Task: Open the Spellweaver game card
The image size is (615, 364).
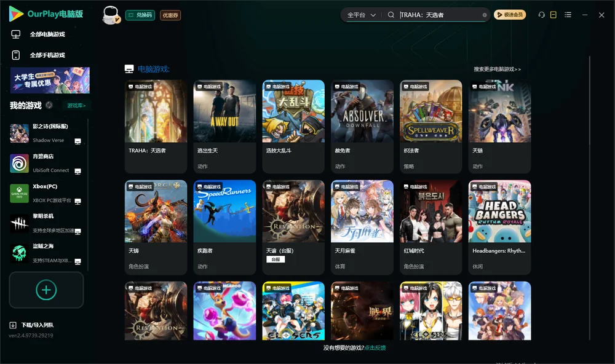Action: [430, 126]
